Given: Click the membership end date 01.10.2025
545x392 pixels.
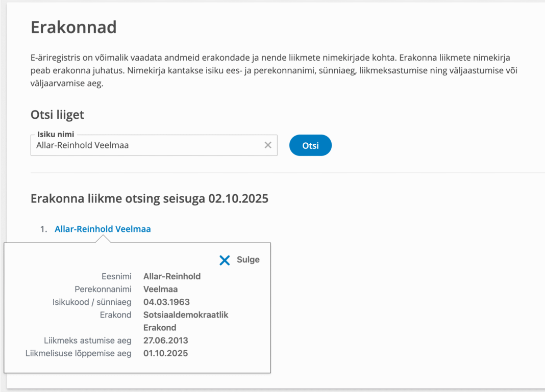Looking at the screenshot, I should 166,353.
